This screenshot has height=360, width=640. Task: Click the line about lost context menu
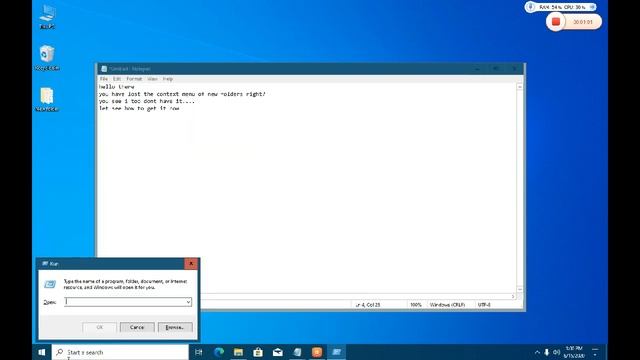[x=182, y=94]
